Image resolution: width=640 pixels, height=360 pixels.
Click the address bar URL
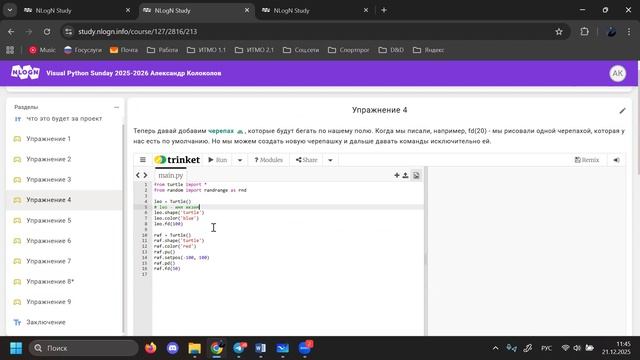tap(138, 31)
